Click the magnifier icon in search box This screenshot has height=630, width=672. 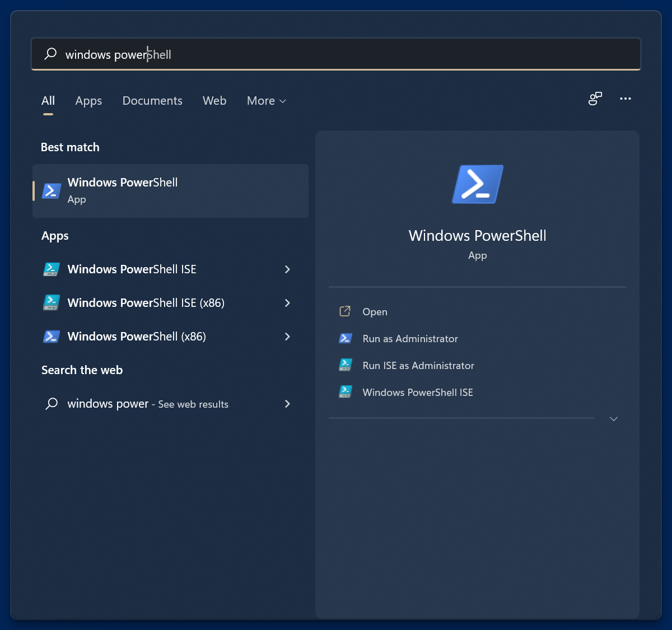[50, 54]
